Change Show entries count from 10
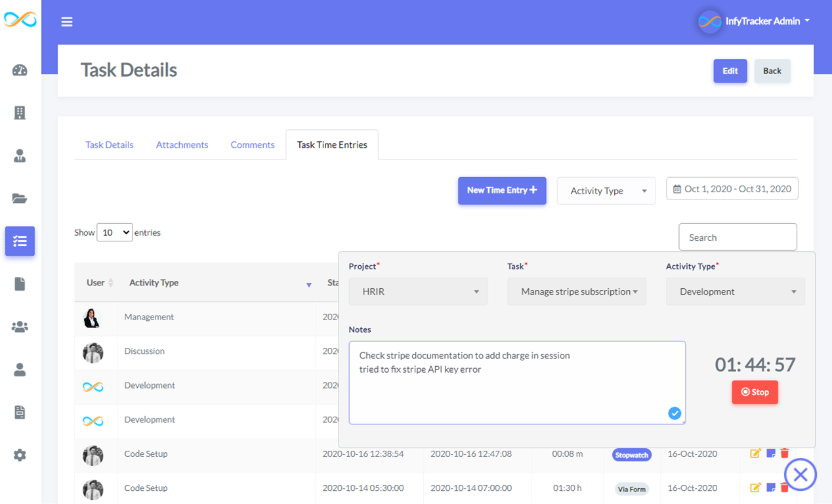 pyautogui.click(x=114, y=232)
